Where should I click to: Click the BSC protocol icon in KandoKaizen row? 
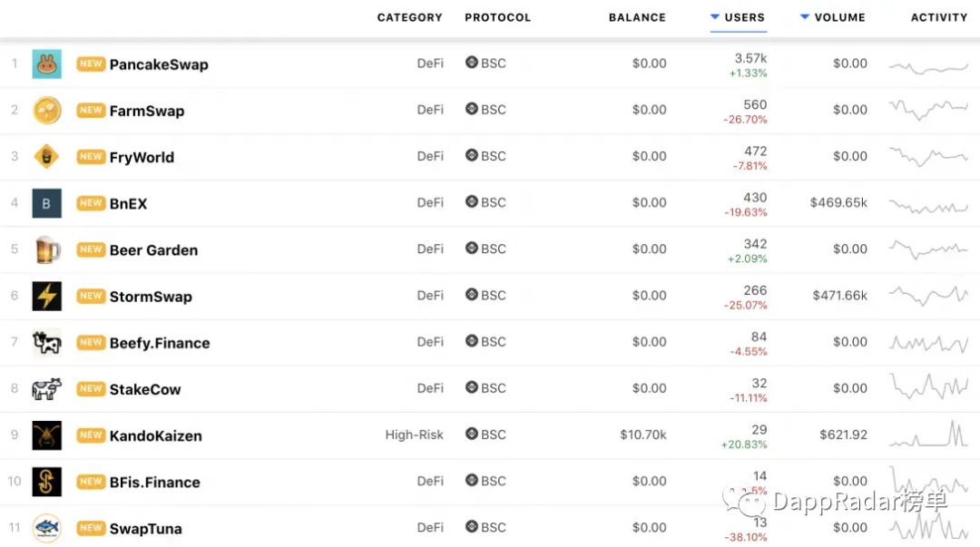472,434
